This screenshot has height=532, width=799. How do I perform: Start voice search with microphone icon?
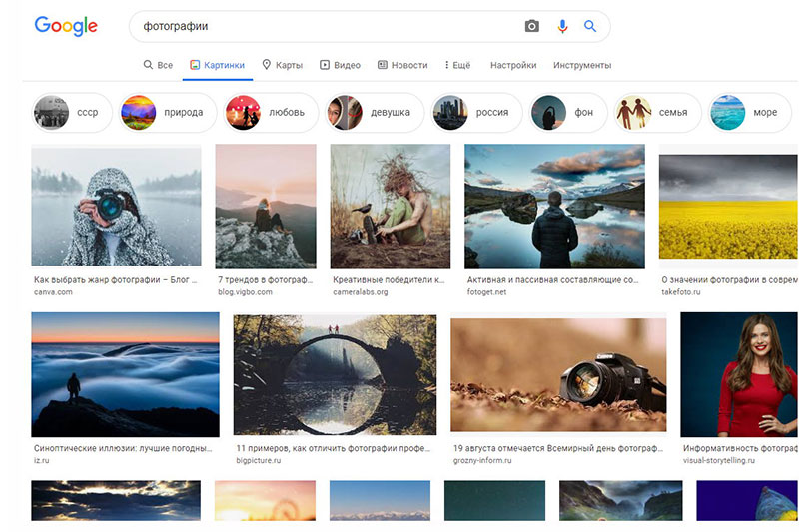[x=562, y=26]
